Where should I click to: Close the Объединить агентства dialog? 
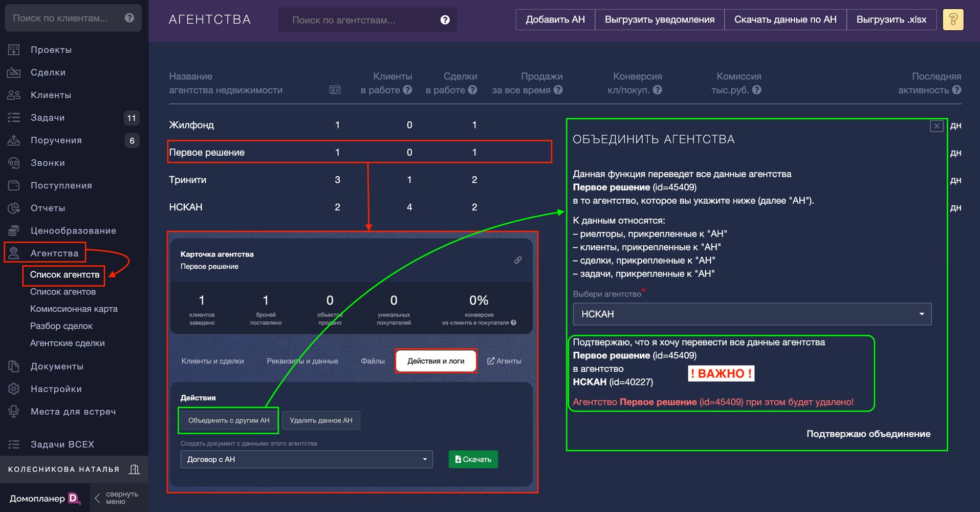pyautogui.click(x=937, y=126)
